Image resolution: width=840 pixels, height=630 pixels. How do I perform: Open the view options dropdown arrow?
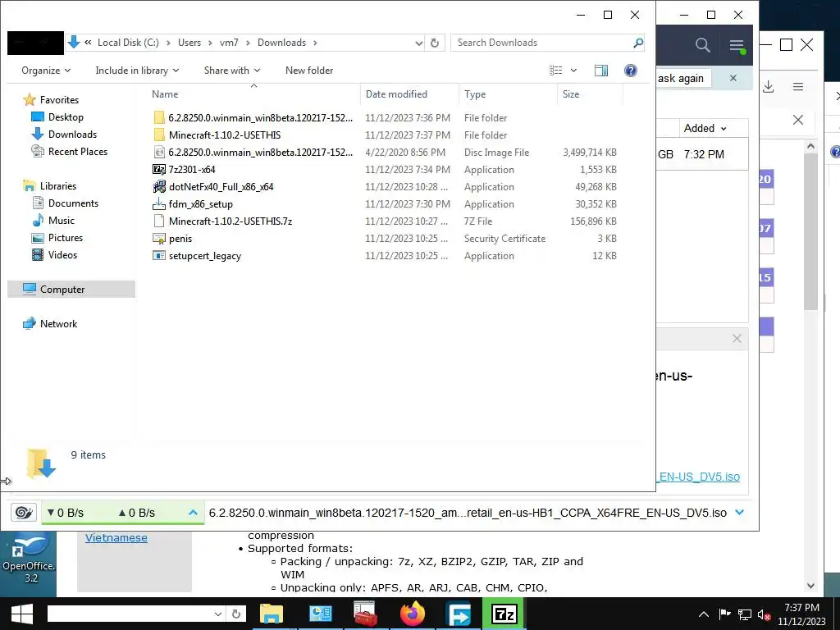pos(573,71)
